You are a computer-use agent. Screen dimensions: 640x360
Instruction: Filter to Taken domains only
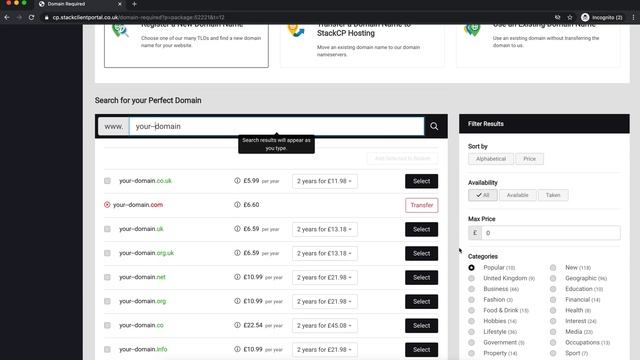553,195
